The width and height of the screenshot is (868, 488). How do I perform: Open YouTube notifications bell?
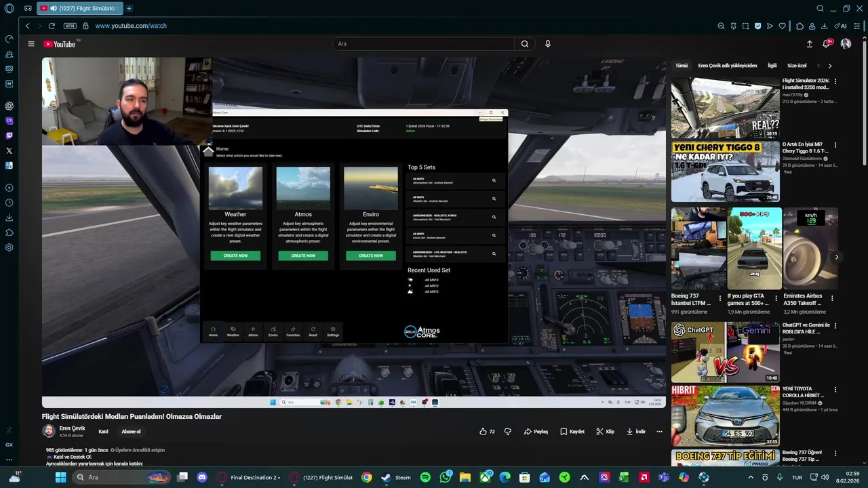[827, 43]
